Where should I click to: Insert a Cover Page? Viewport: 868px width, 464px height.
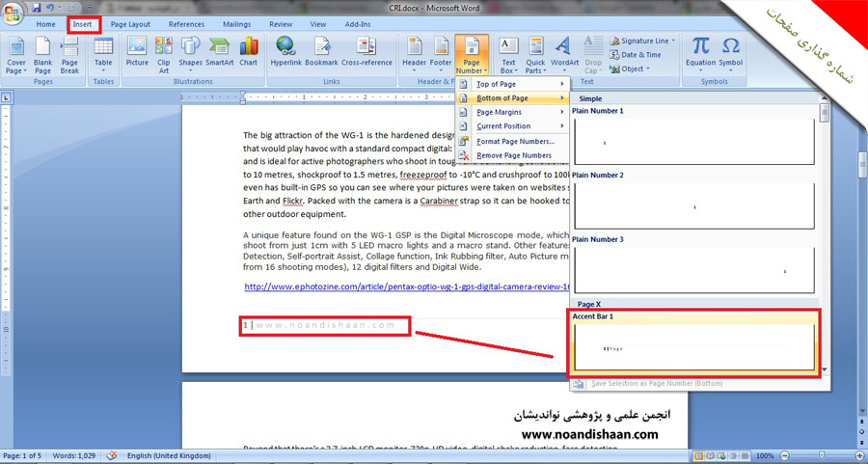click(x=15, y=54)
